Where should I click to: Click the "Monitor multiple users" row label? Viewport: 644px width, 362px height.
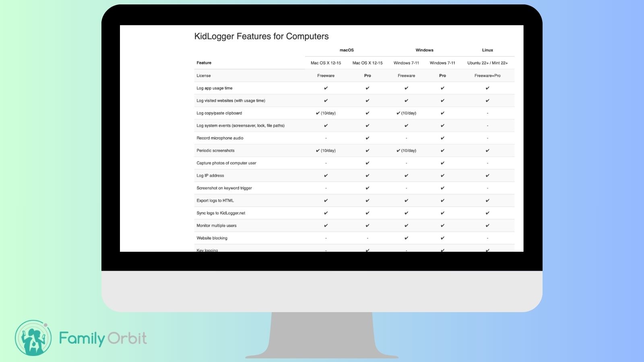pos(217,225)
